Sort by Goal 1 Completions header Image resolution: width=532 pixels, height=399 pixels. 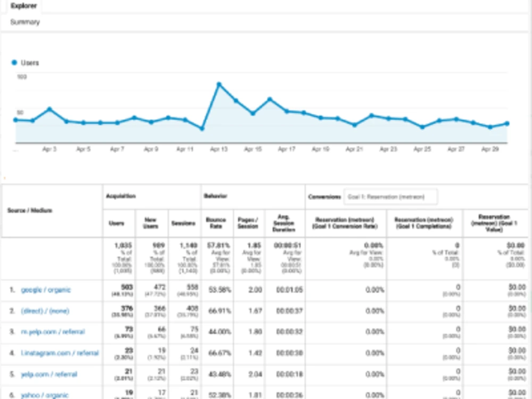tap(424, 223)
